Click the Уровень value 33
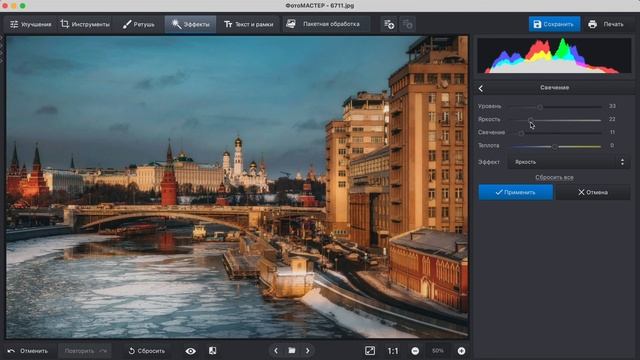Screen dimensions: 640x360 tap(612, 106)
